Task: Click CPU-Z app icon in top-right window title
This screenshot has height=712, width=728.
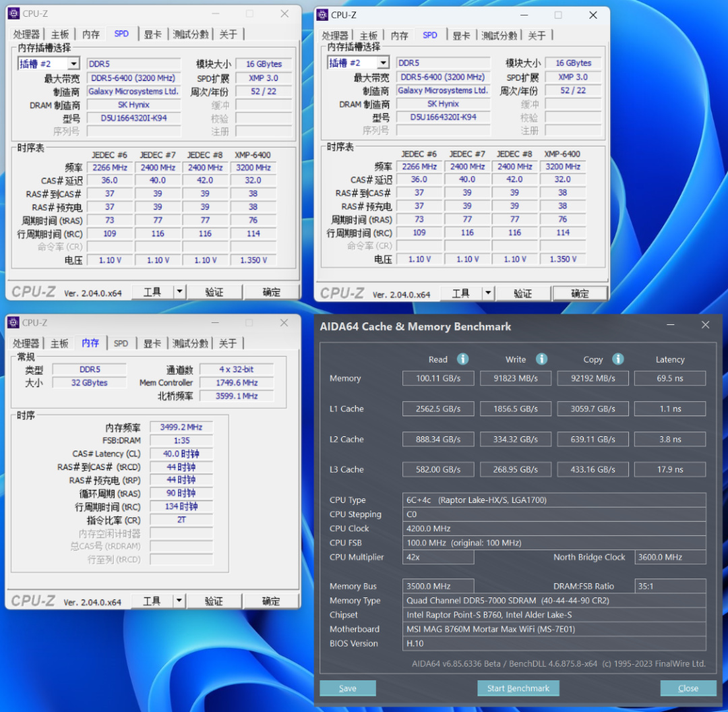Action: click(x=322, y=15)
